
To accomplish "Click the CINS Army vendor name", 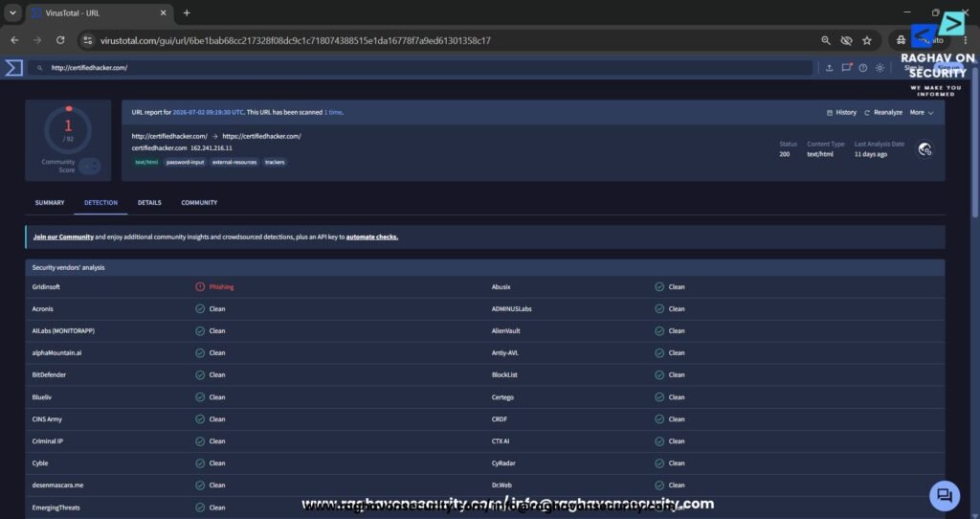I will 47,419.
